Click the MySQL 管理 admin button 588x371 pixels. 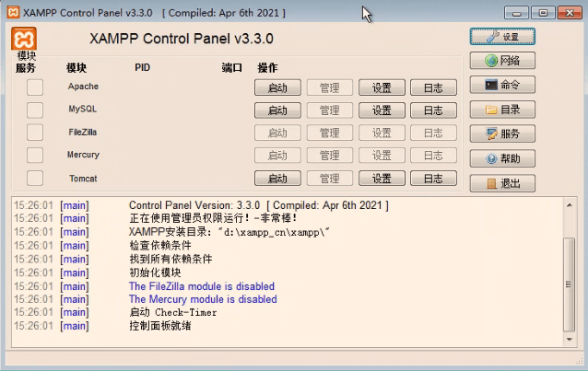tap(330, 110)
